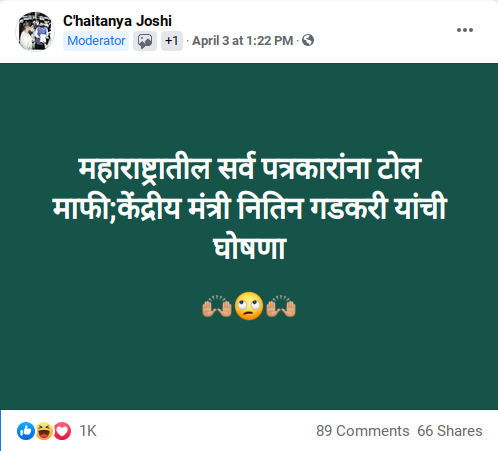Screen dimensions: 498x451
Task: Open the author's profile picture
Action: 35,32
